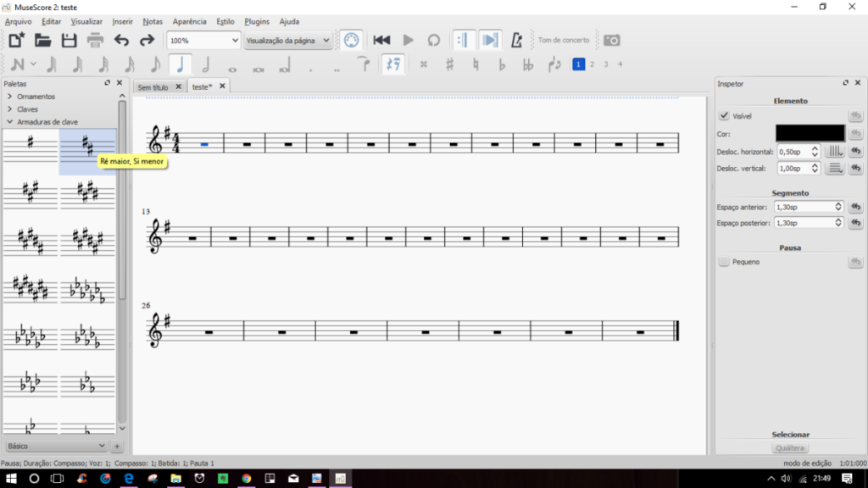The width and height of the screenshot is (868, 488).
Task: Select the quarter note duration
Action: click(x=180, y=64)
